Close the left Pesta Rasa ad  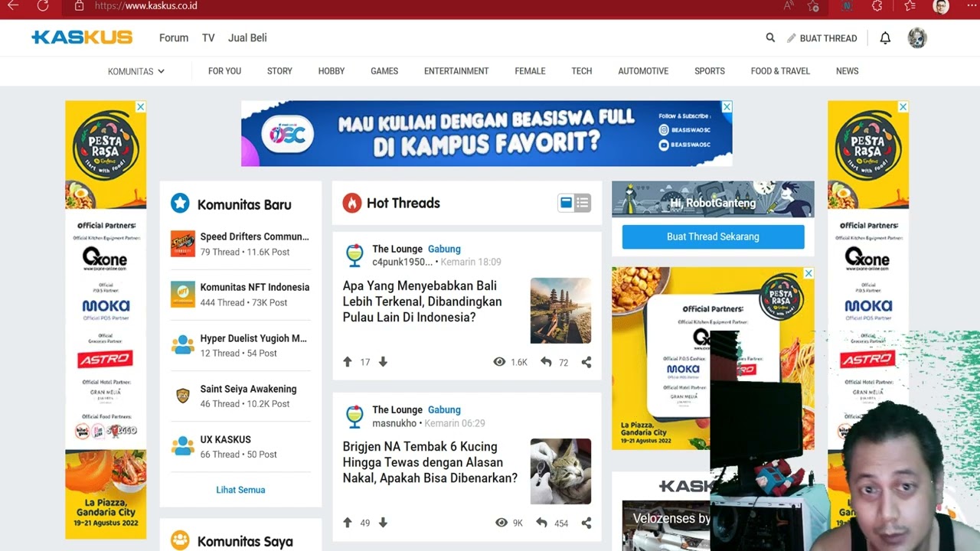point(140,107)
